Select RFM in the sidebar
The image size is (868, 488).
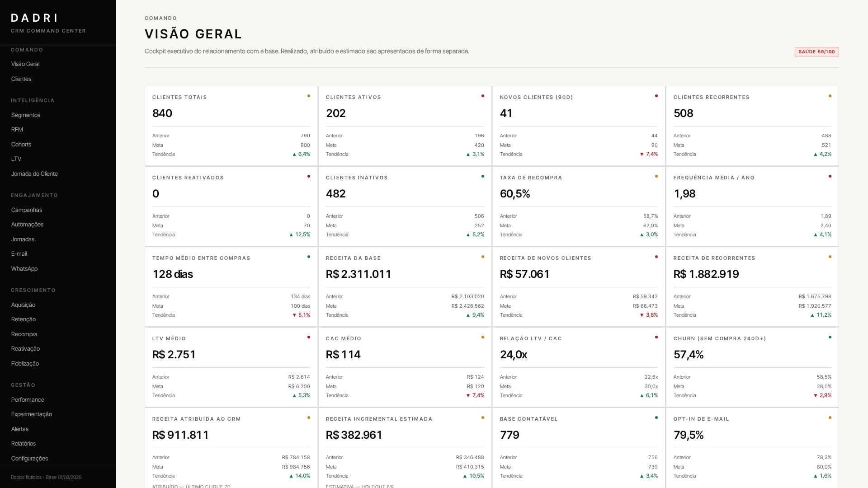17,130
